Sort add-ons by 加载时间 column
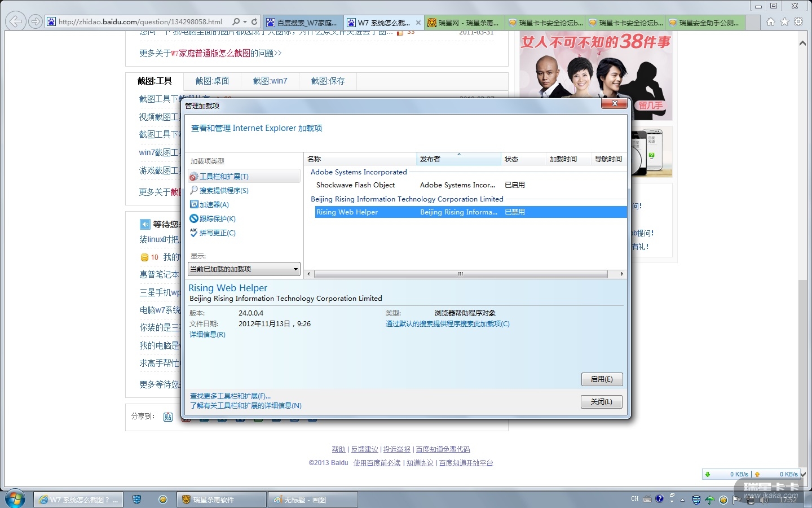812x508 pixels. click(x=569, y=159)
